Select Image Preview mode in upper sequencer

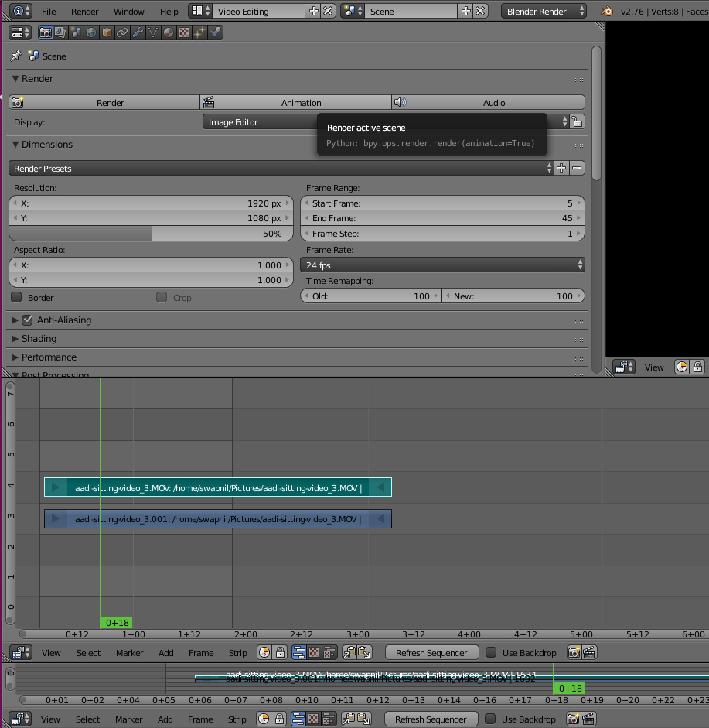(314, 652)
